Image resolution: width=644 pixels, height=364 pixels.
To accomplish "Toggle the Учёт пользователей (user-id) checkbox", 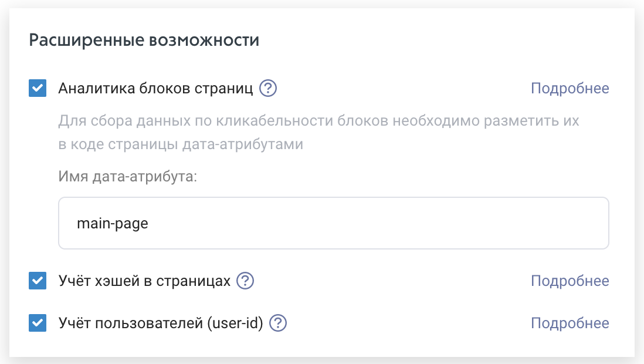I will (x=38, y=323).
